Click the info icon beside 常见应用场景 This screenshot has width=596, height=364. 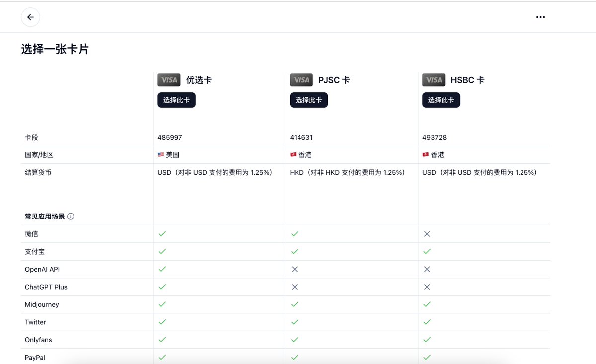pos(71,217)
